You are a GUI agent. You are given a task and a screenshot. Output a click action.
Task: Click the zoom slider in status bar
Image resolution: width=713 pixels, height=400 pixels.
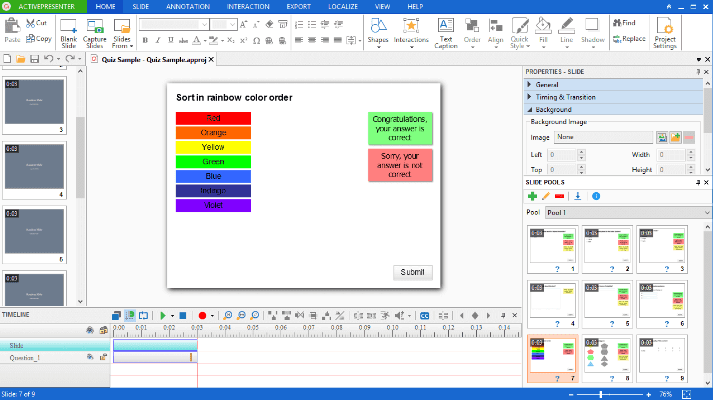pyautogui.click(x=601, y=395)
